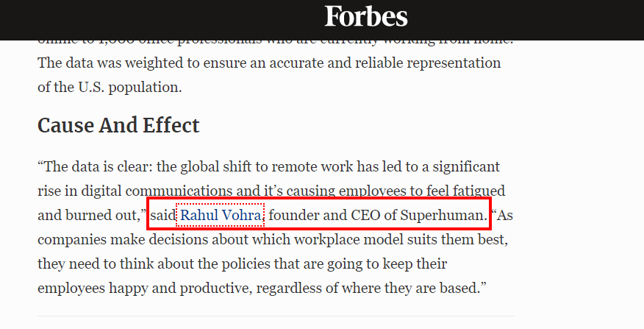Image resolution: width=644 pixels, height=329 pixels.
Task: Click the phrase 'regardless of where they are based'
Action: [x=367, y=288]
